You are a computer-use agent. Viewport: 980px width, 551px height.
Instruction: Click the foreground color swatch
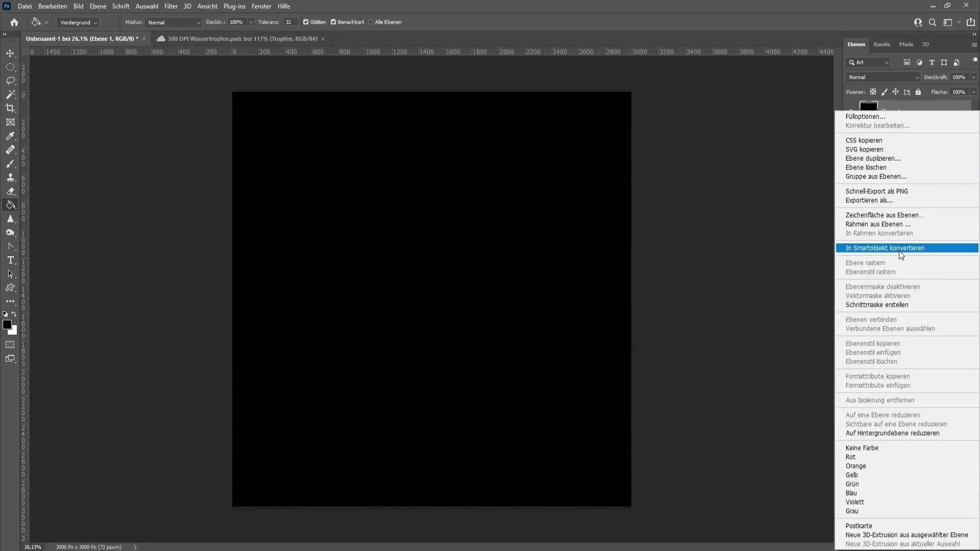click(7, 325)
